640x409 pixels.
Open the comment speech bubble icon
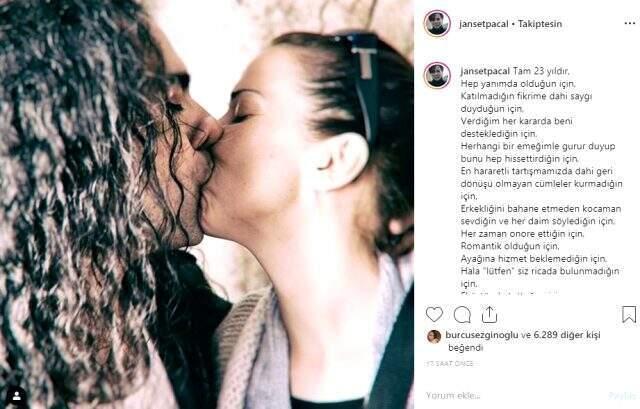click(x=462, y=315)
